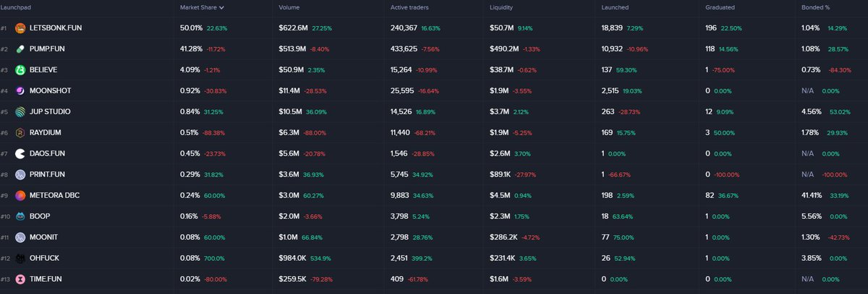This screenshot has height=294, width=868.
Task: Open the BELIEVE launchpad name
Action: (x=43, y=70)
